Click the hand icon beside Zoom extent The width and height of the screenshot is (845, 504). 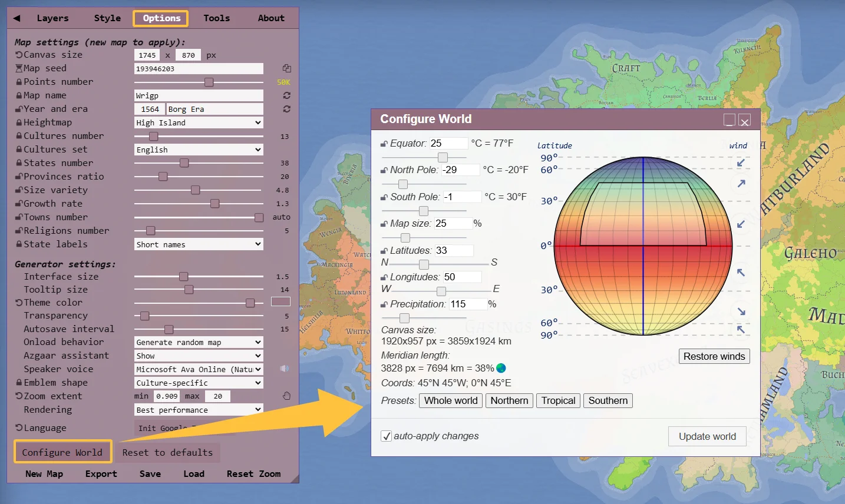click(x=286, y=396)
